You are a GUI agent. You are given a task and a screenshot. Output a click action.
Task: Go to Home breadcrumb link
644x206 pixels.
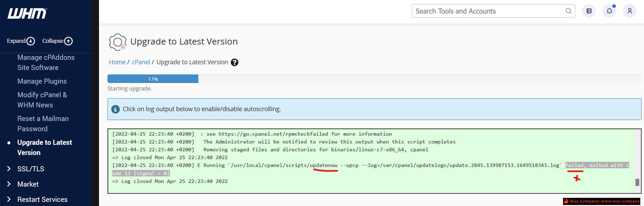point(117,62)
